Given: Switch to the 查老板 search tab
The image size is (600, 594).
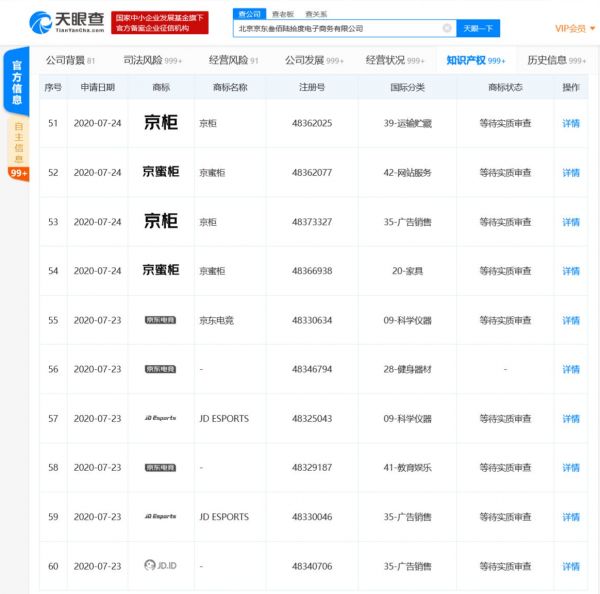Looking at the screenshot, I should click(x=282, y=14).
